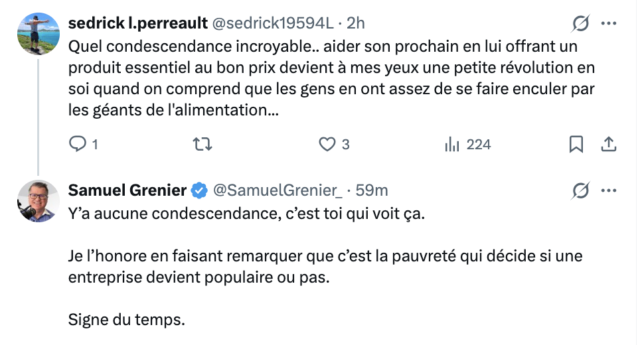Click Grok icon on sedrick's tweet
The image size is (644, 345).
click(x=580, y=23)
